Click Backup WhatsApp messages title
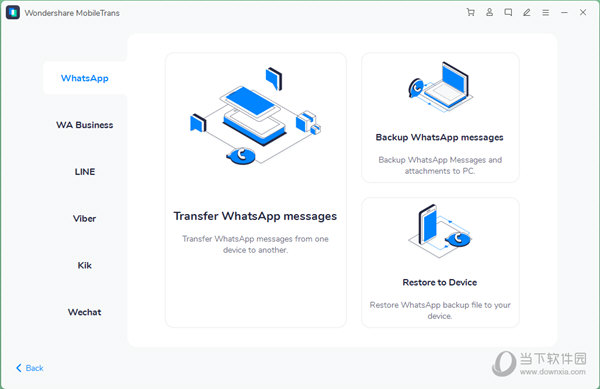 (440, 137)
